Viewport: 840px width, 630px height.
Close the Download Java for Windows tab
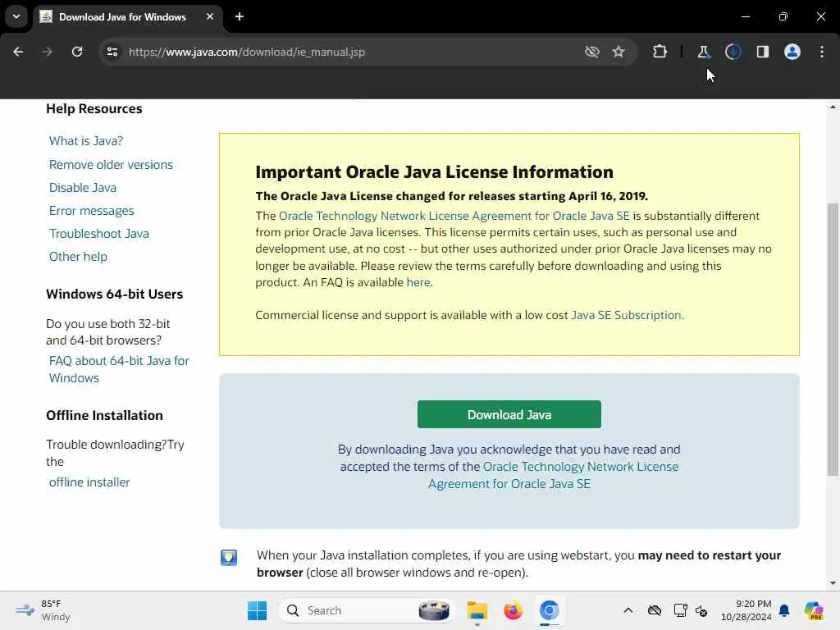pos(209,16)
